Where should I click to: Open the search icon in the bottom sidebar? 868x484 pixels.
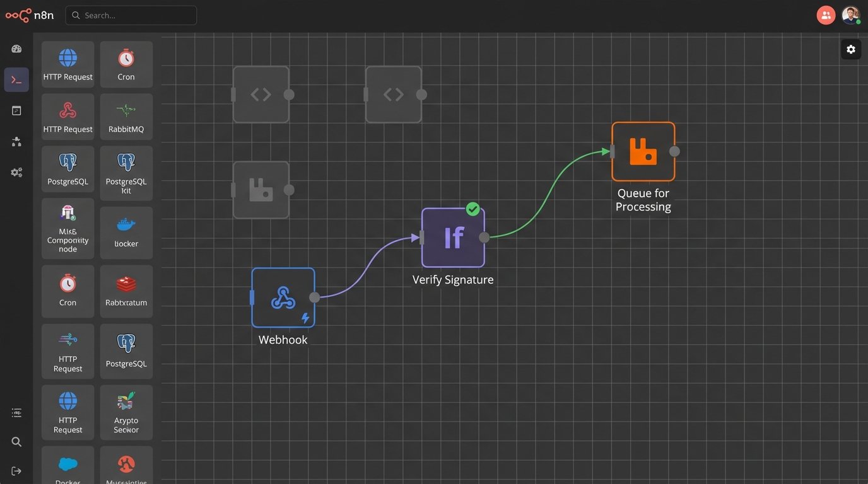click(16, 441)
